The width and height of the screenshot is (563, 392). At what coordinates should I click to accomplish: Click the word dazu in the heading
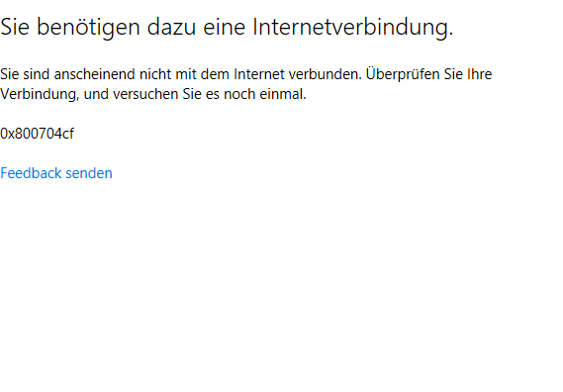171,27
